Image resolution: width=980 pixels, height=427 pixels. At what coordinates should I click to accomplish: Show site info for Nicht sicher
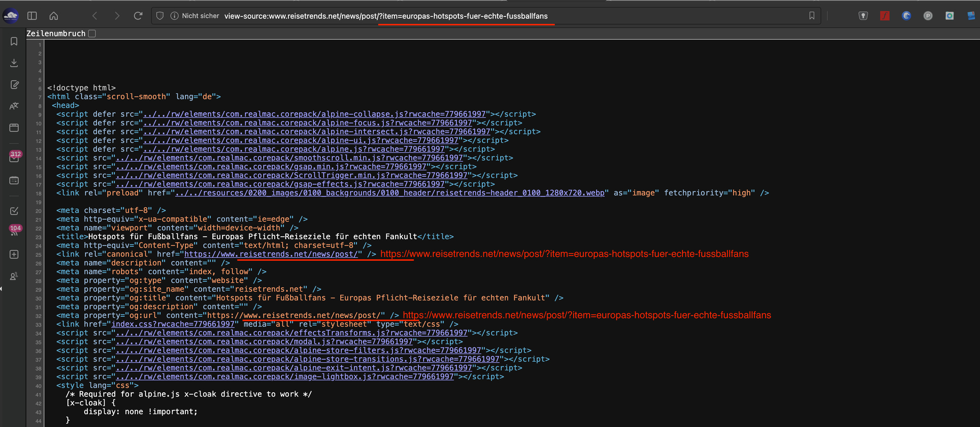[x=195, y=16]
